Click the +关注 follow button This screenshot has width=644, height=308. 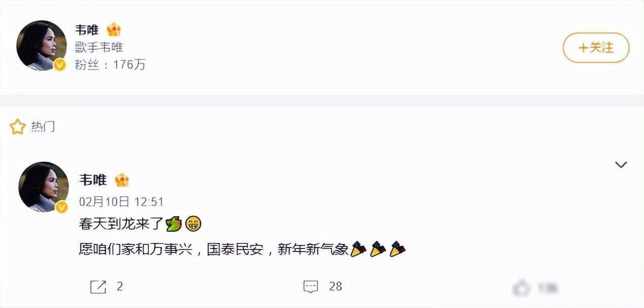pos(596,48)
